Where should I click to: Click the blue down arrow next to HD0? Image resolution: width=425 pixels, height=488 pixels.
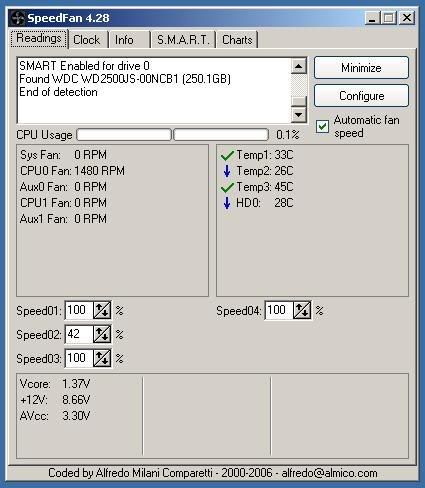[x=227, y=203]
